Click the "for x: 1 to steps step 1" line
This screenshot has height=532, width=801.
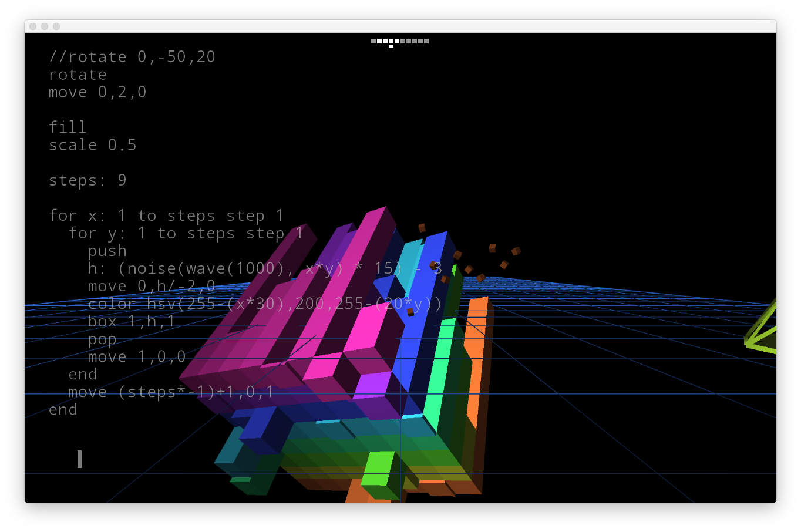click(166, 216)
